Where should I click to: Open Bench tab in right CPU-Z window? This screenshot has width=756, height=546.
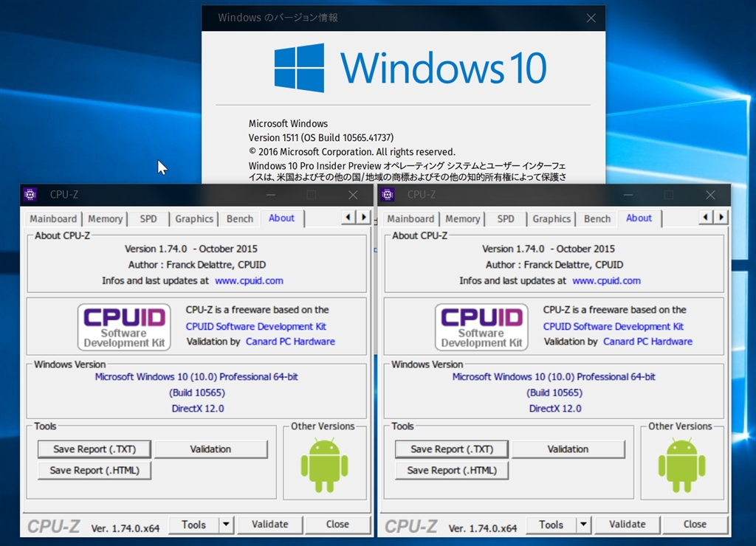pos(597,219)
